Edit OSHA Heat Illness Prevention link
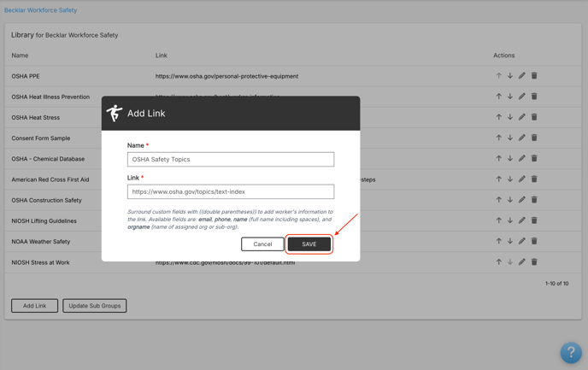The width and height of the screenshot is (588, 370). click(x=522, y=97)
